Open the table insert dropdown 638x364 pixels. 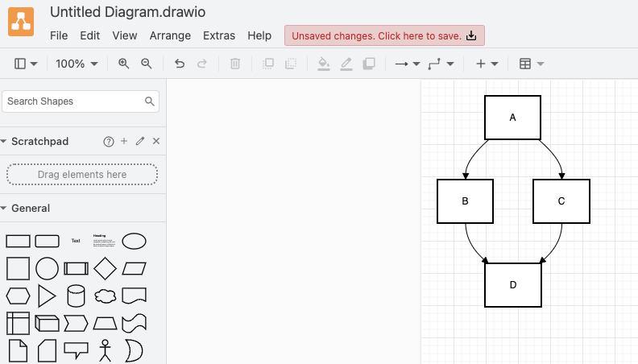[x=532, y=64]
